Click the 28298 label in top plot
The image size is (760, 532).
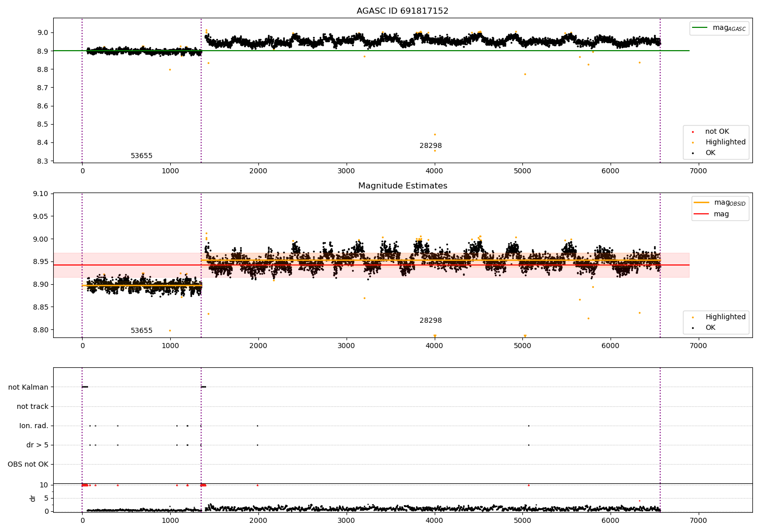[x=430, y=146]
